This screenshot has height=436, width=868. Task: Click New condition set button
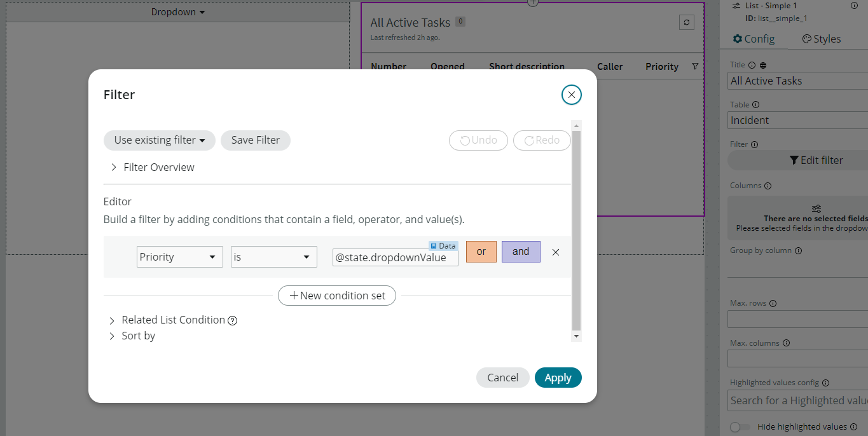(x=337, y=296)
